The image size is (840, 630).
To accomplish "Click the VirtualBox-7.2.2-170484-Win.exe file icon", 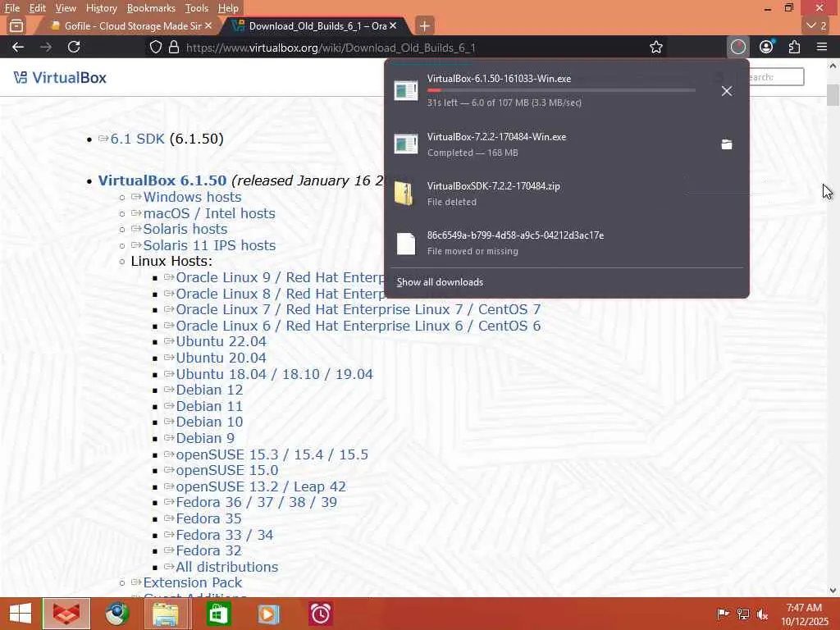I will tap(405, 144).
